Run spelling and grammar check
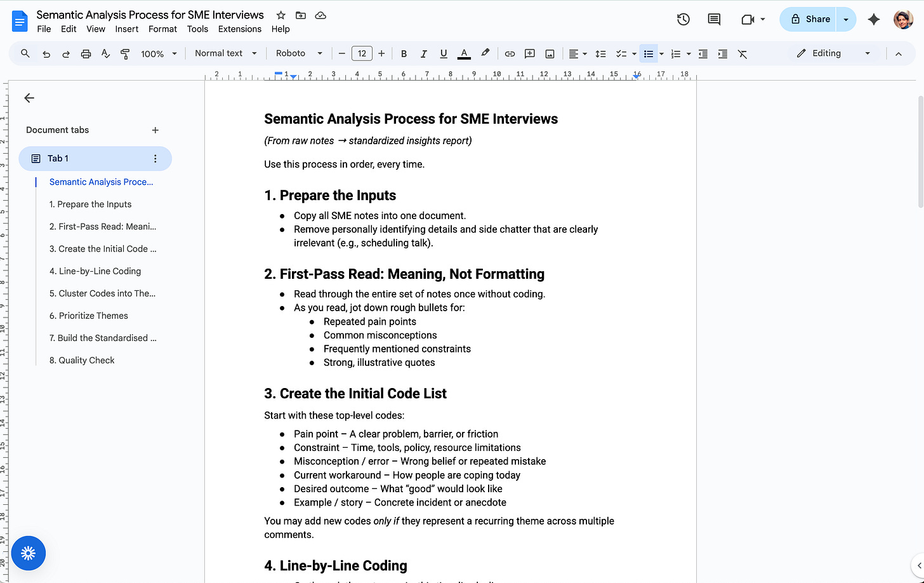The width and height of the screenshot is (924, 583). (105, 54)
